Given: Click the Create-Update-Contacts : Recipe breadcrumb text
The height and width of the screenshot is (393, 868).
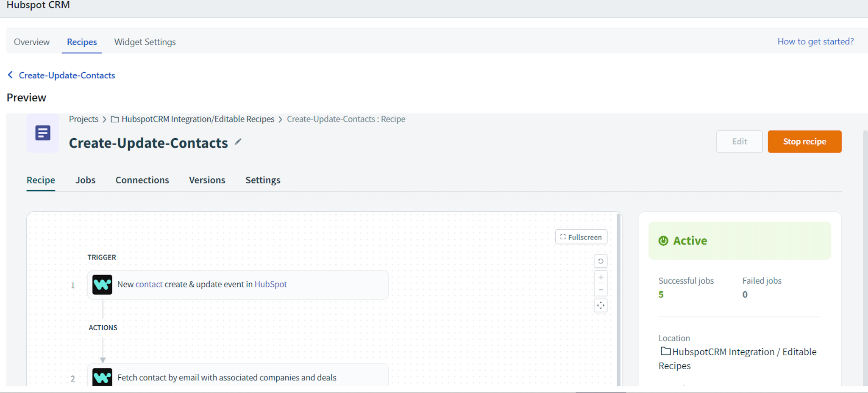Looking at the screenshot, I should (346, 119).
